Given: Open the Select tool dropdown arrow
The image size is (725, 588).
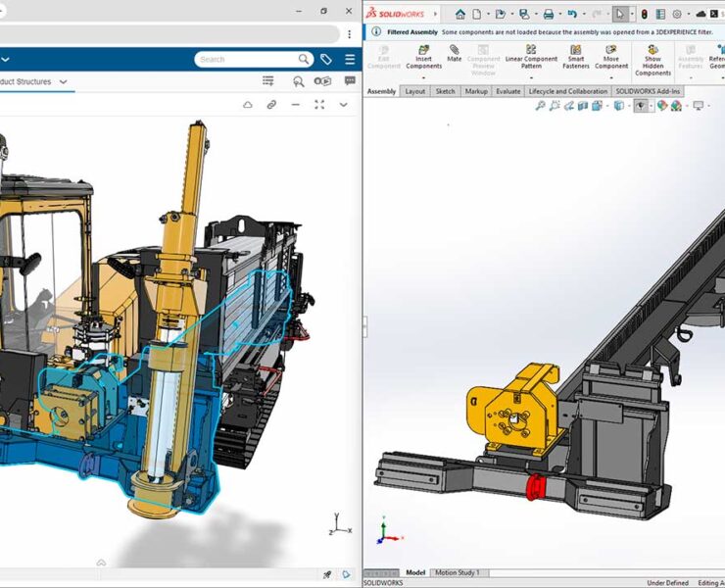Looking at the screenshot, I should tap(632, 15).
